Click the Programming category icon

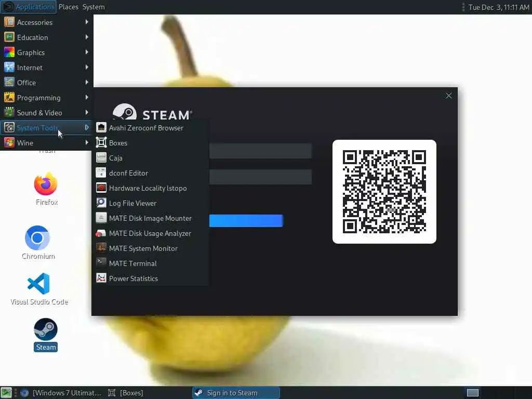(x=9, y=97)
